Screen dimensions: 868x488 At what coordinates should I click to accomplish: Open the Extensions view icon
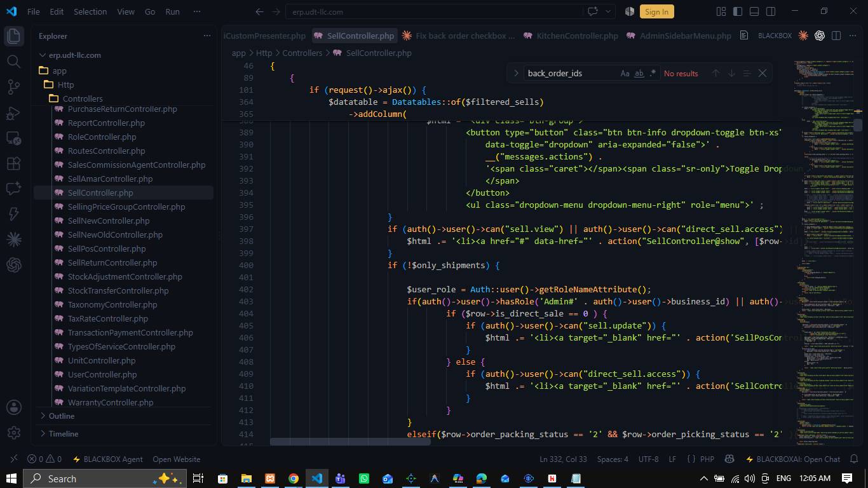13,163
